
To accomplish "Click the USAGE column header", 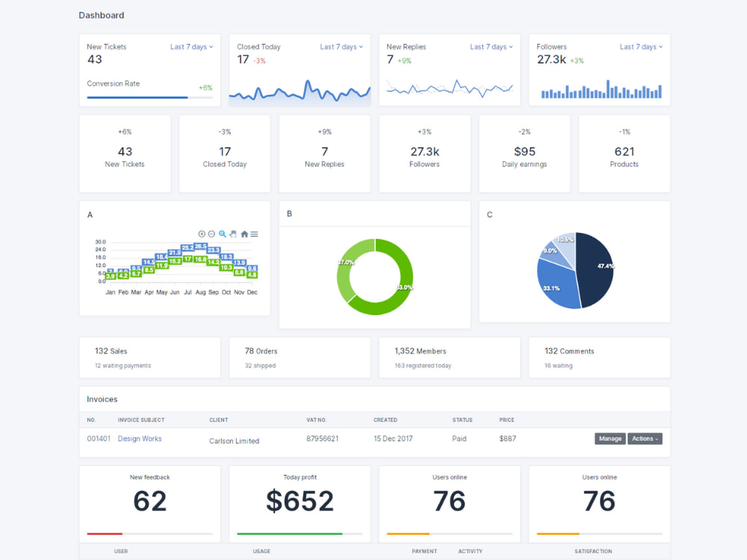I will pyautogui.click(x=261, y=552).
